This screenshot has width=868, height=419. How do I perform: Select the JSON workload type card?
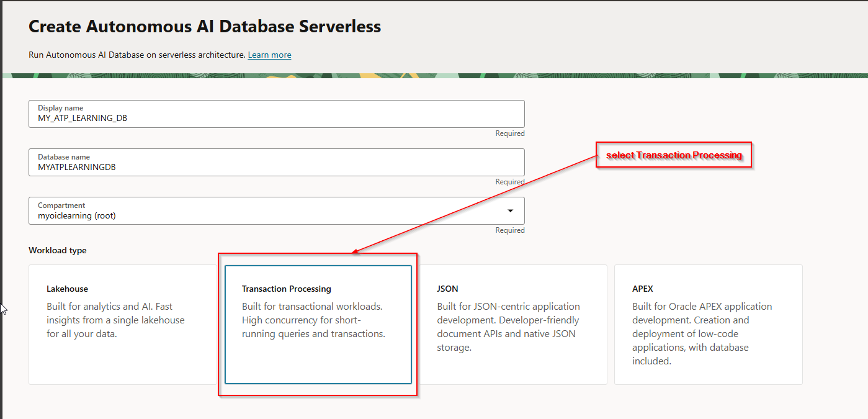point(512,325)
